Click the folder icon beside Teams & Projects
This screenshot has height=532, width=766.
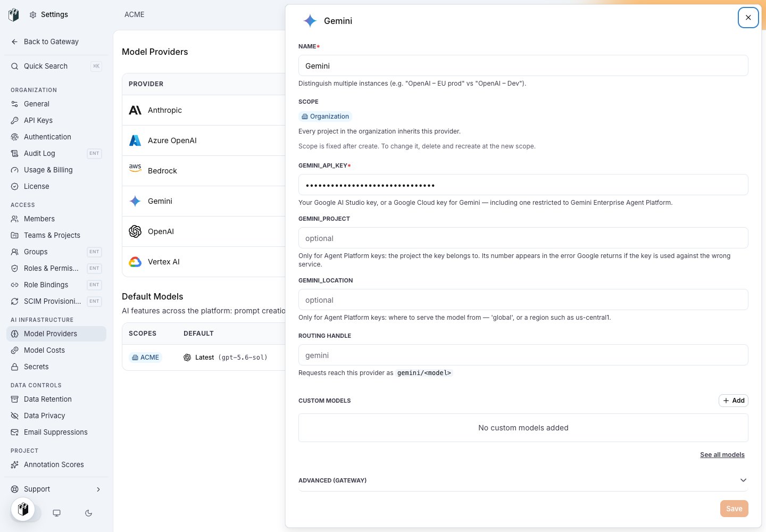(x=15, y=236)
